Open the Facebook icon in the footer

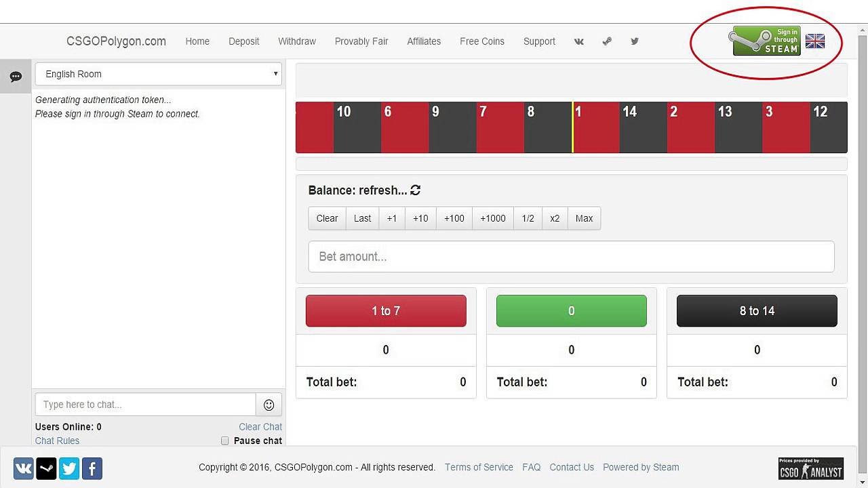pyautogui.click(x=92, y=468)
